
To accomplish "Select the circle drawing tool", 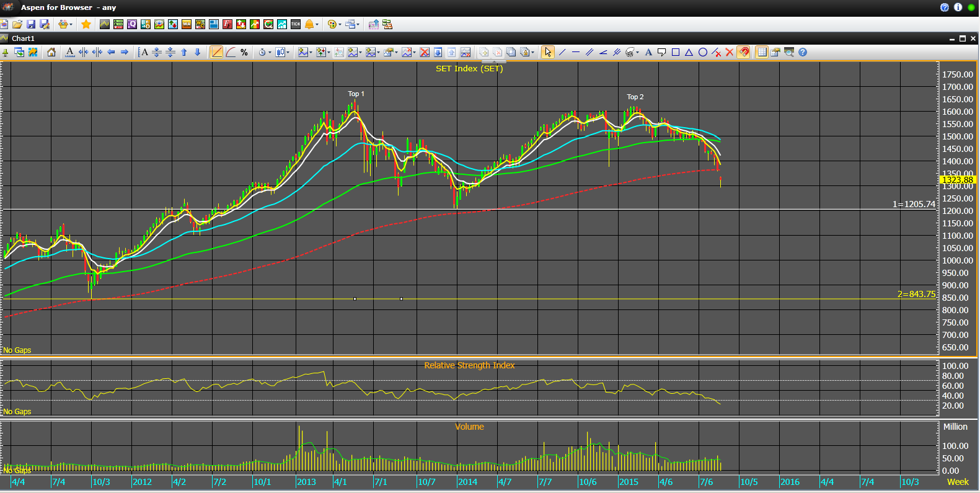I will tap(703, 52).
